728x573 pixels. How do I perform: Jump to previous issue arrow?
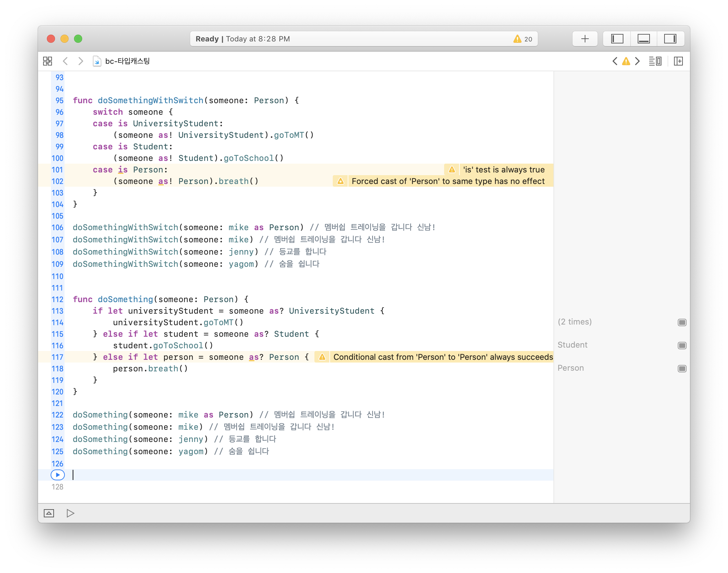pos(615,61)
